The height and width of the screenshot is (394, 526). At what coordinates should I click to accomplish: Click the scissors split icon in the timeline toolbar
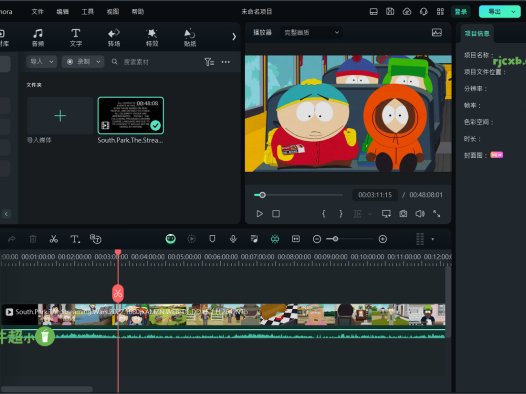54,239
